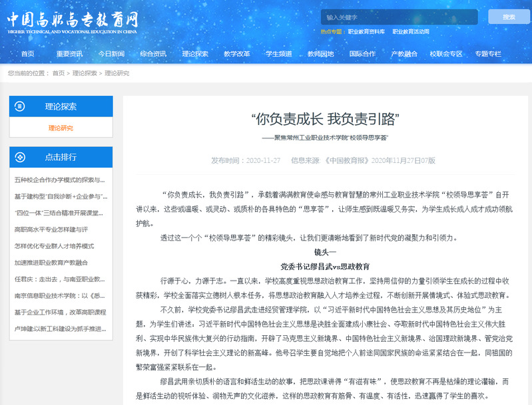Click 首页 in the breadcrumb trail
Screen dimensions: 532x405
pos(59,73)
